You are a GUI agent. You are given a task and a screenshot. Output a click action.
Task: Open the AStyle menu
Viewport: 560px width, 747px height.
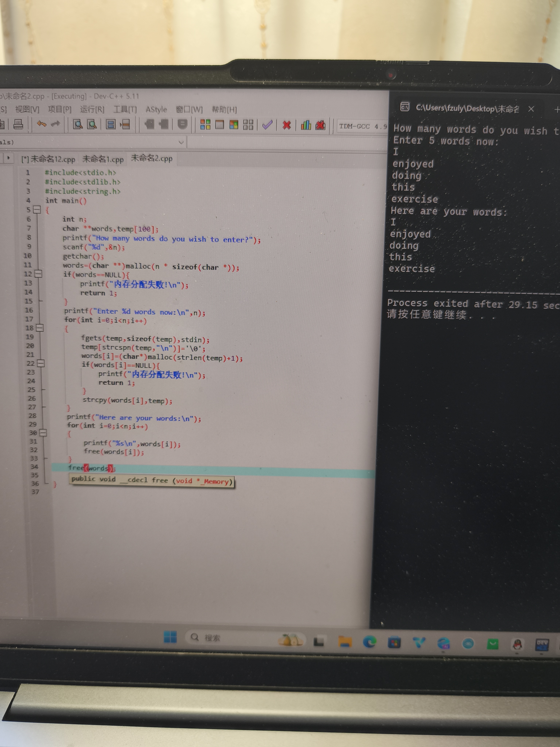coord(156,109)
